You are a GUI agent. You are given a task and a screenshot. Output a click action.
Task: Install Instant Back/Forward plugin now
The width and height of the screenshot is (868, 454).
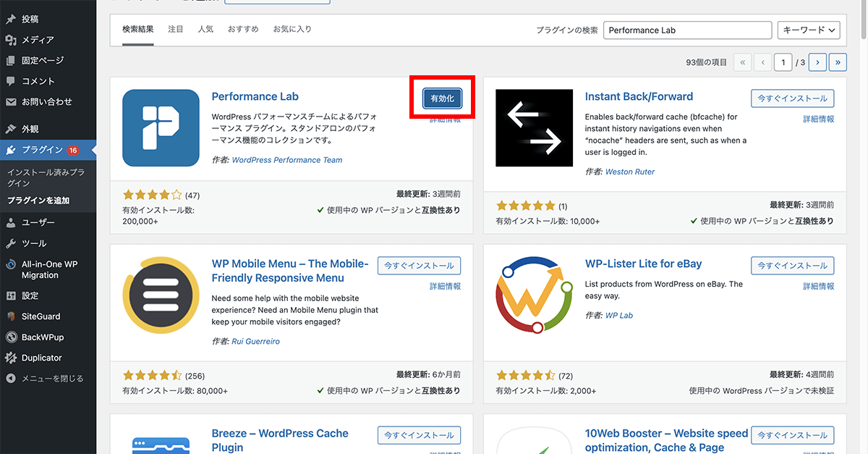[x=792, y=98]
